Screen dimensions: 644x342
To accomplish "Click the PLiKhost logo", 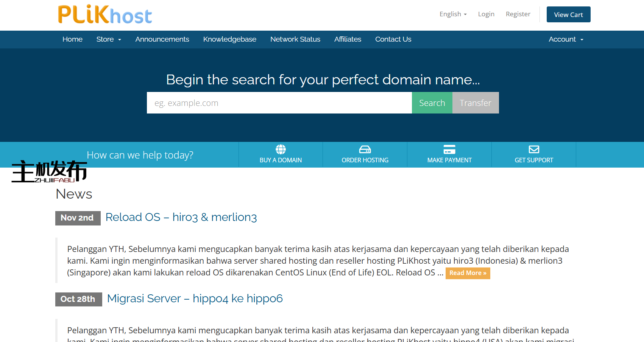I will (105, 15).
